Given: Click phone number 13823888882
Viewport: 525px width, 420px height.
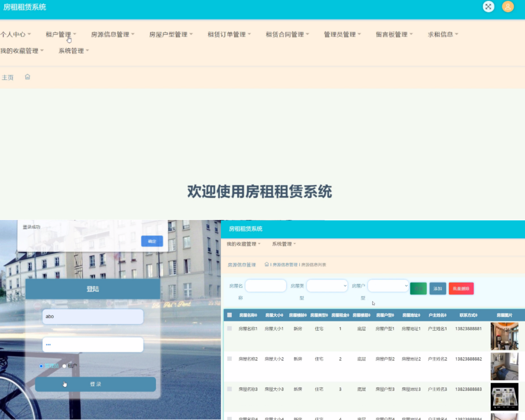Looking at the screenshot, I should [469, 359].
